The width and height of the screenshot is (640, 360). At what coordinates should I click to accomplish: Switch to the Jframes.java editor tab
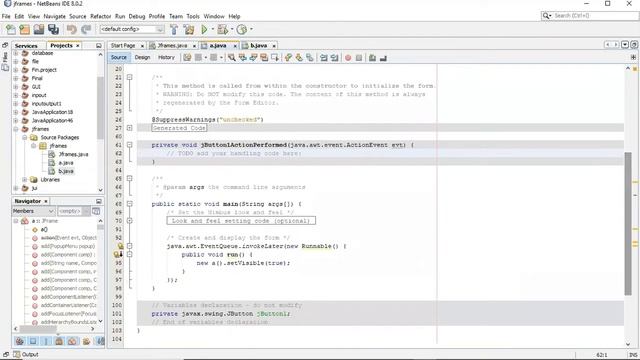(172, 45)
